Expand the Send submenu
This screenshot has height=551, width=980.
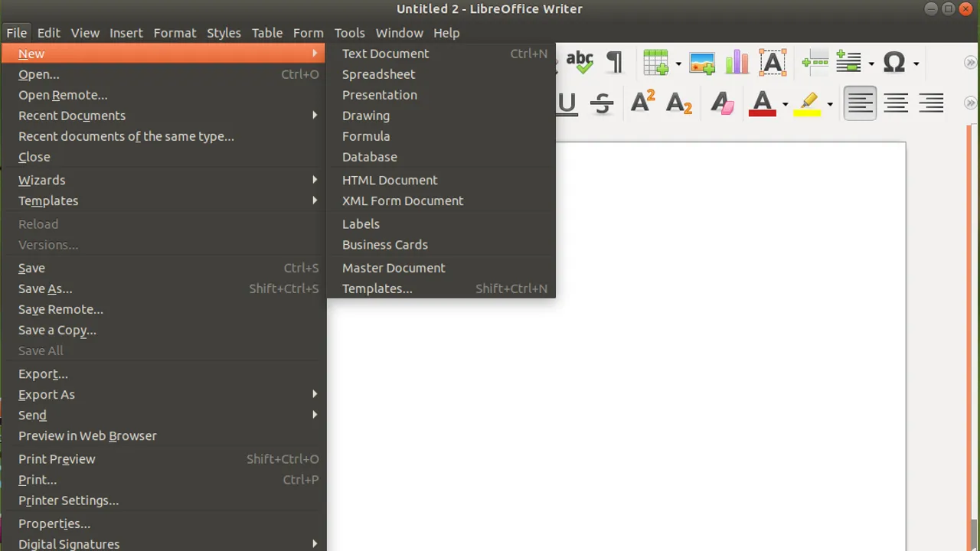pos(163,415)
